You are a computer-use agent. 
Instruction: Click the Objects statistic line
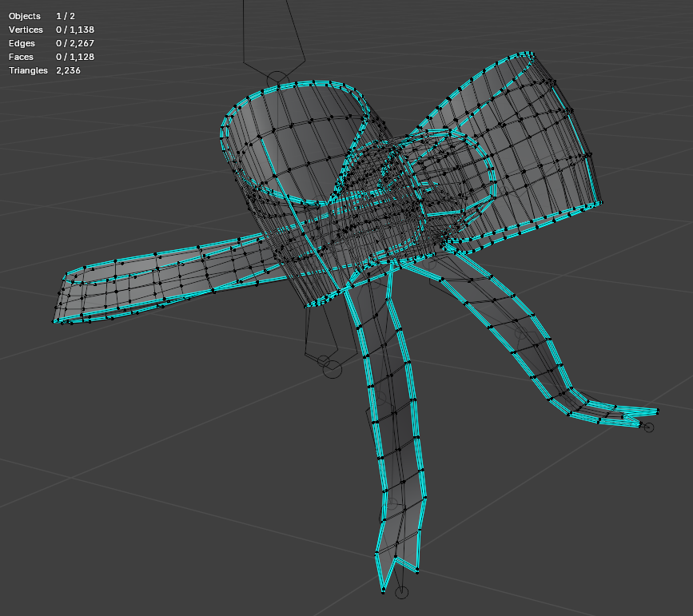click(x=42, y=16)
